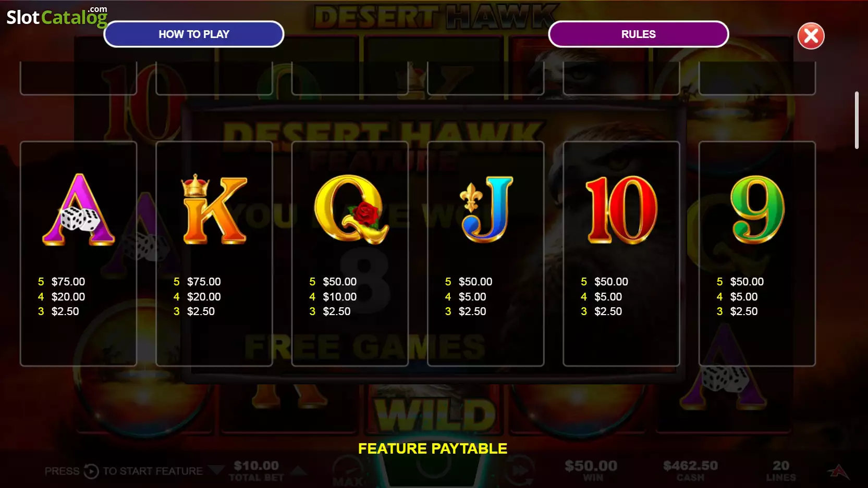
Task: Select the green 9 symbol
Action: coord(757,209)
